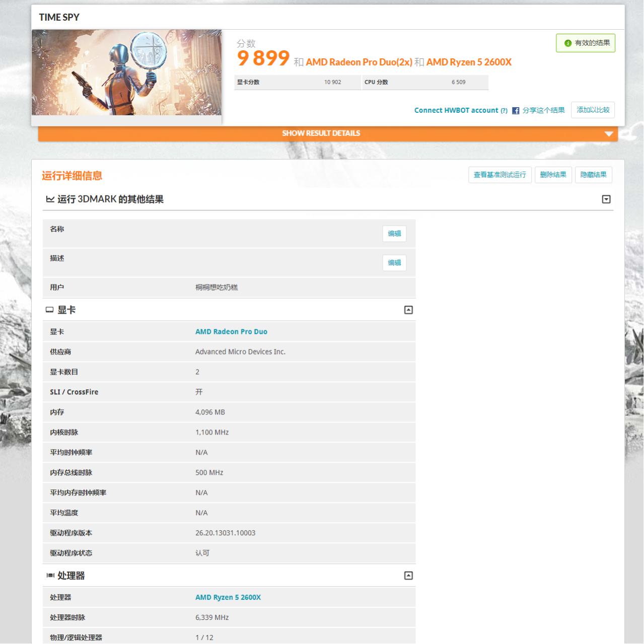This screenshot has width=644, height=644.
Task: Click the green valid result info icon
Action: [567, 43]
